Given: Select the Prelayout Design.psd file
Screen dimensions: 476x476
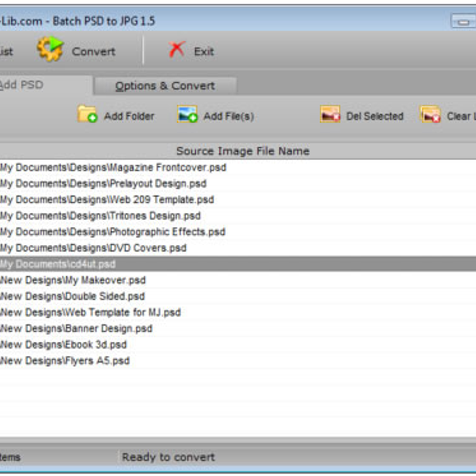Looking at the screenshot, I should [x=103, y=184].
